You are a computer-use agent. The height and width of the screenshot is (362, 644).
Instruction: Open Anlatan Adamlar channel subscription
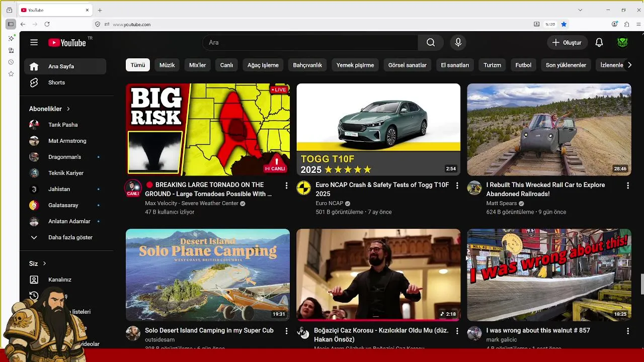(65, 221)
